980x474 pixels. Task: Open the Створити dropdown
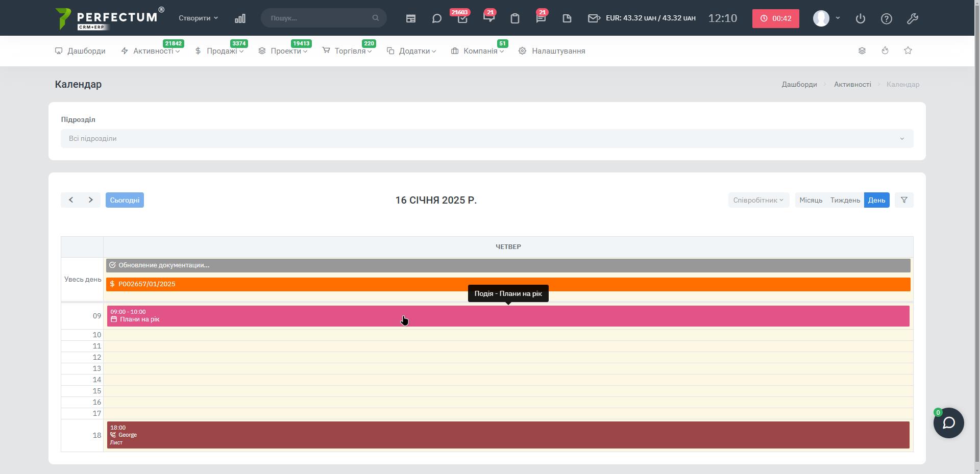[x=198, y=18]
